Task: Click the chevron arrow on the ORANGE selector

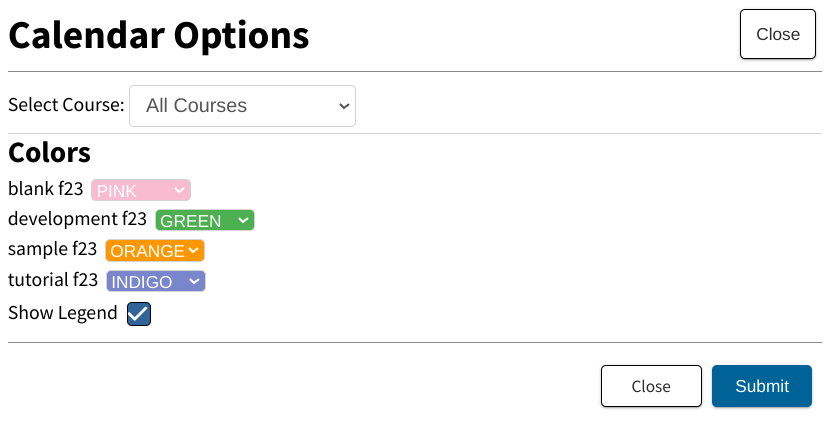Action: pos(193,250)
